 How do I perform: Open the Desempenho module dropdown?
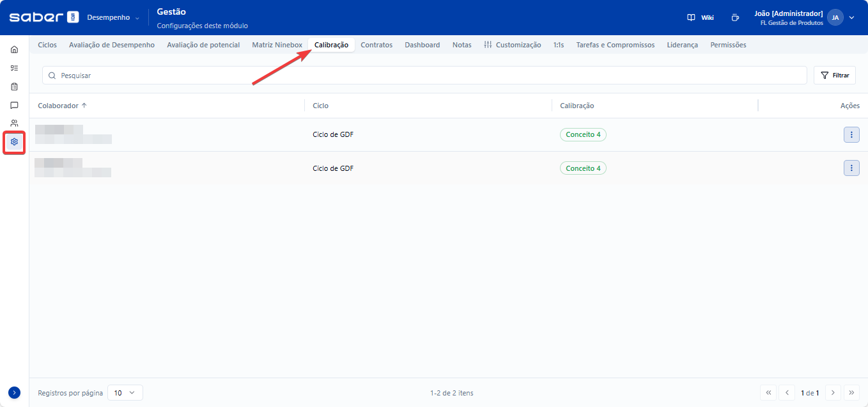pos(113,17)
